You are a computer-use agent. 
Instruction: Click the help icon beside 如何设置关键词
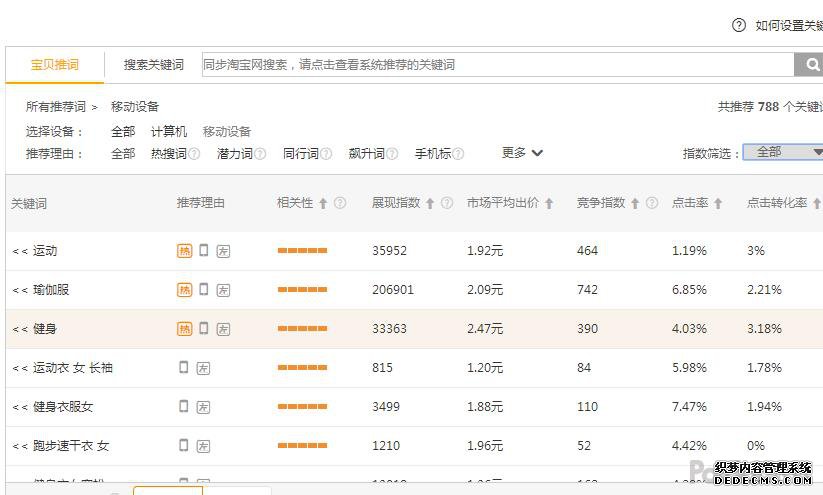click(x=739, y=25)
